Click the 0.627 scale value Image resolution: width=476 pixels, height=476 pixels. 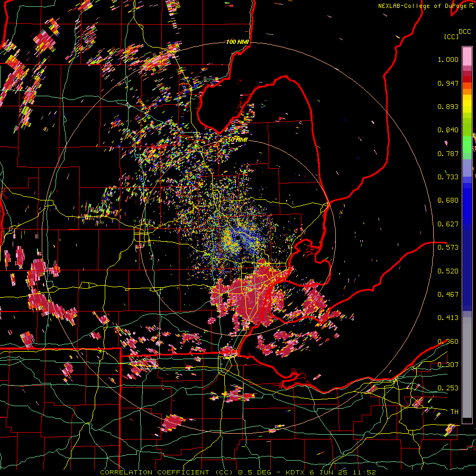click(448, 224)
